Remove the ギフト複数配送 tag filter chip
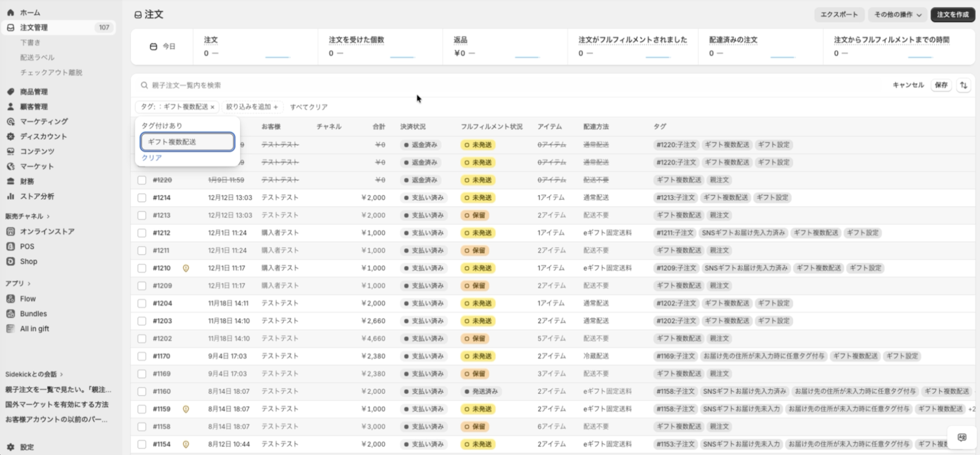The width and height of the screenshot is (980, 455). (x=213, y=107)
